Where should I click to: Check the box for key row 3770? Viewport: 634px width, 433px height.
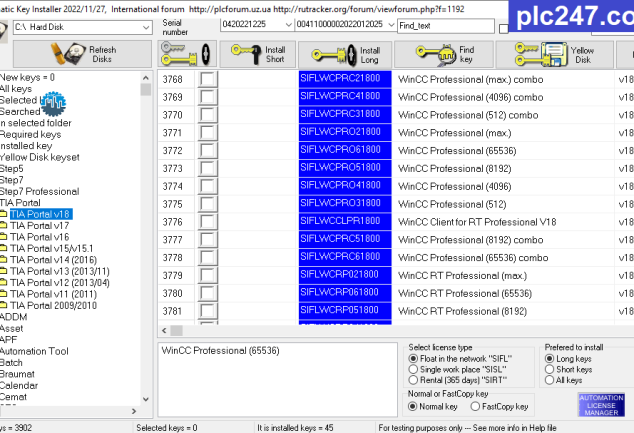pyautogui.click(x=207, y=115)
